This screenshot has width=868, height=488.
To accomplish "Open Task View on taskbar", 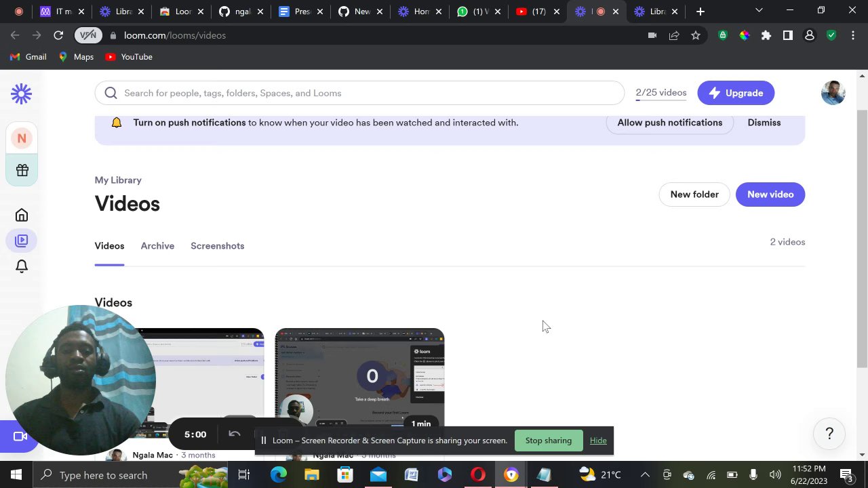I will click(244, 475).
